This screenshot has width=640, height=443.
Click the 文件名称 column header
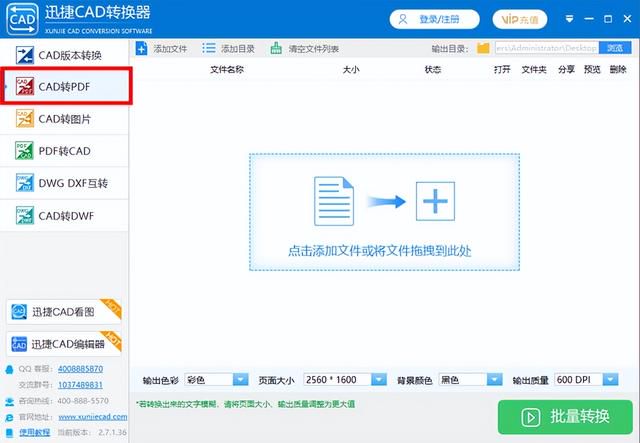point(227,69)
